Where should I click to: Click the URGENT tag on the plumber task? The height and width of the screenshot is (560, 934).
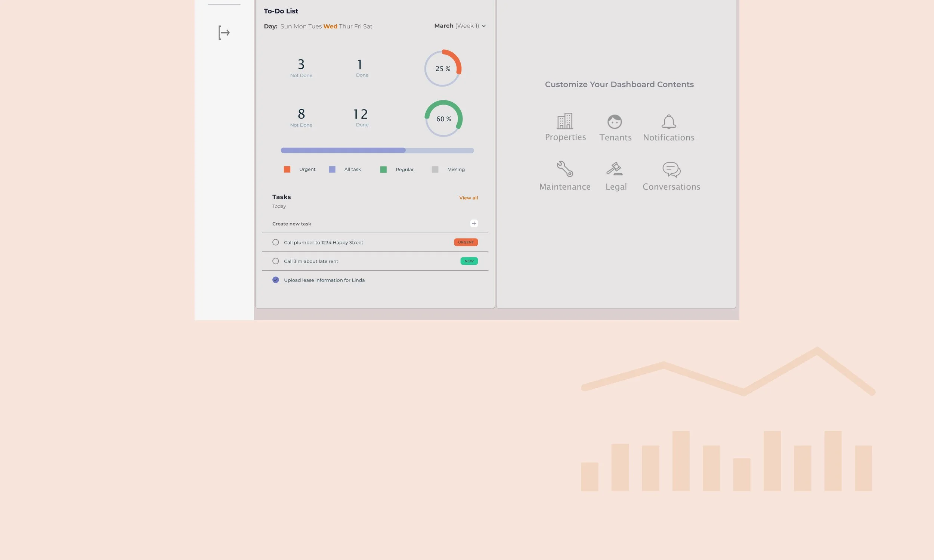(x=466, y=242)
